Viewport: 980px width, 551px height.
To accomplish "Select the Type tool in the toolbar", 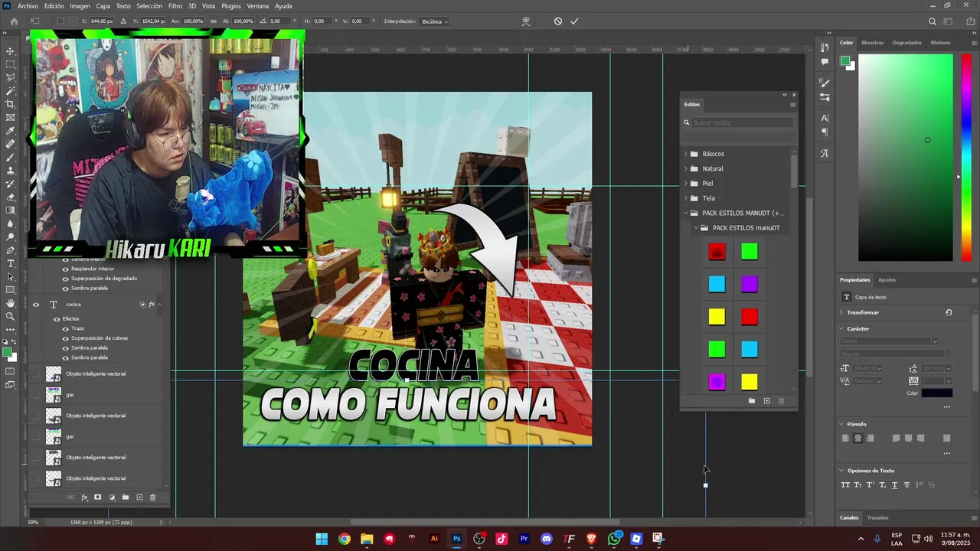I will pos(10,263).
